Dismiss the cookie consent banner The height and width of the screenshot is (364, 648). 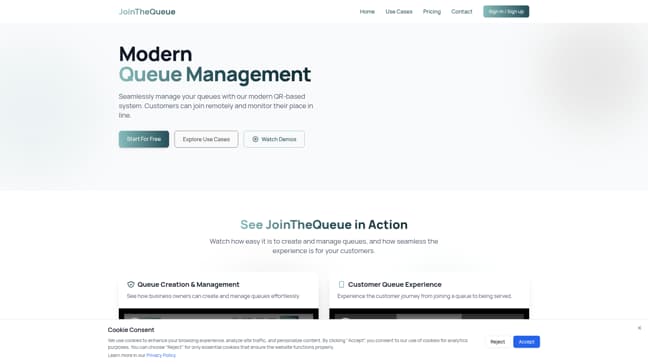coord(639,328)
